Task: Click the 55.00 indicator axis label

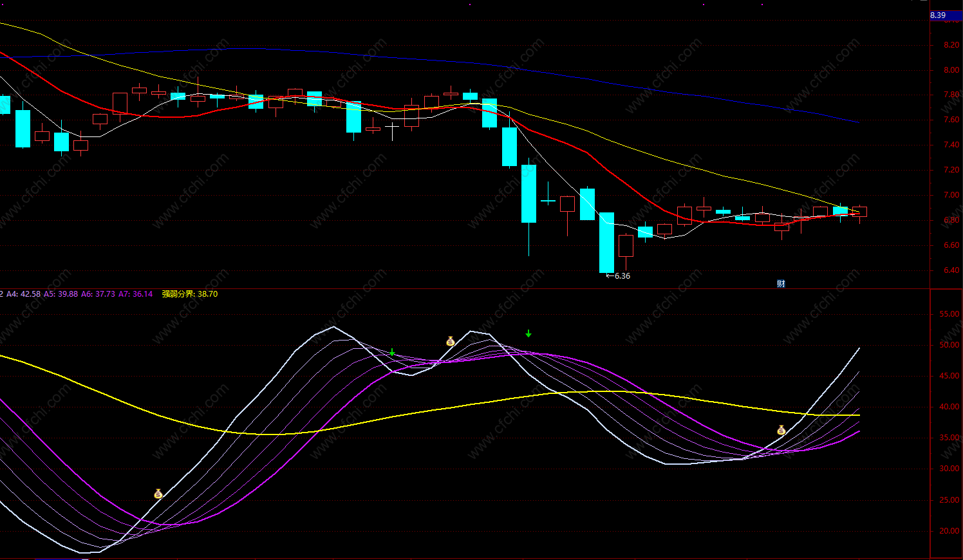Action: point(949,314)
